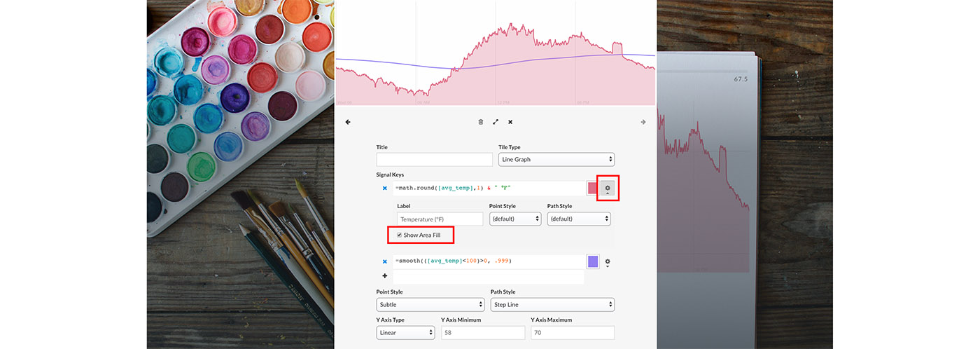Remove the math.round signal key row
The image size is (980, 349).
[384, 188]
